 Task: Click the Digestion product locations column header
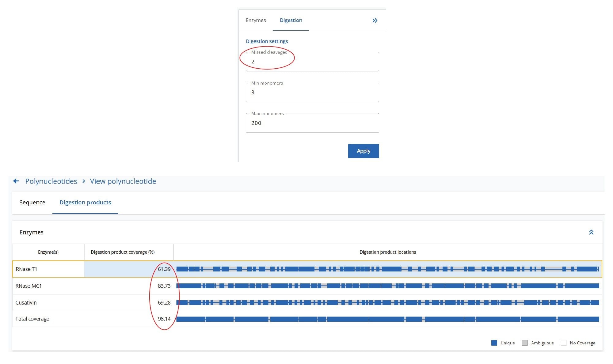tap(388, 252)
